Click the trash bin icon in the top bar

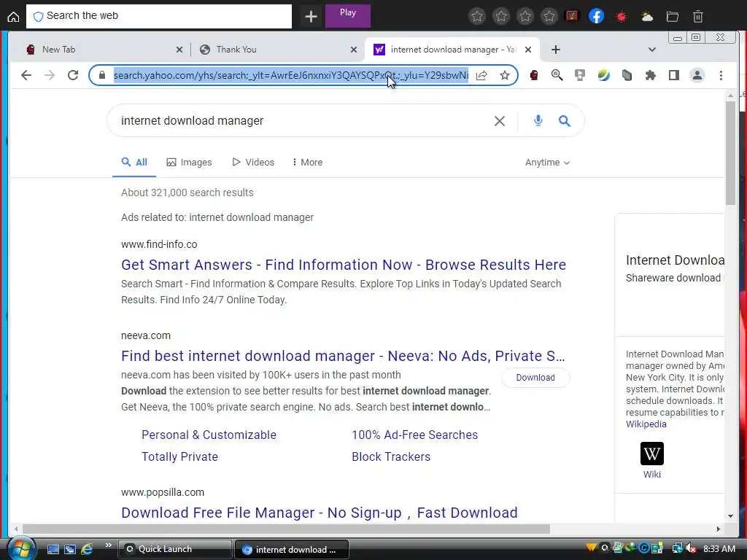point(698,17)
